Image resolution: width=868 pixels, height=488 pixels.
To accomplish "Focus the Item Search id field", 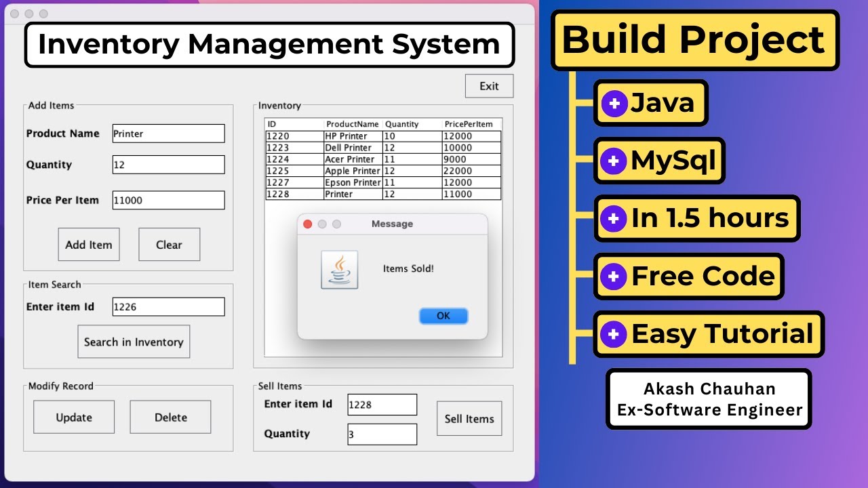I will tap(168, 306).
